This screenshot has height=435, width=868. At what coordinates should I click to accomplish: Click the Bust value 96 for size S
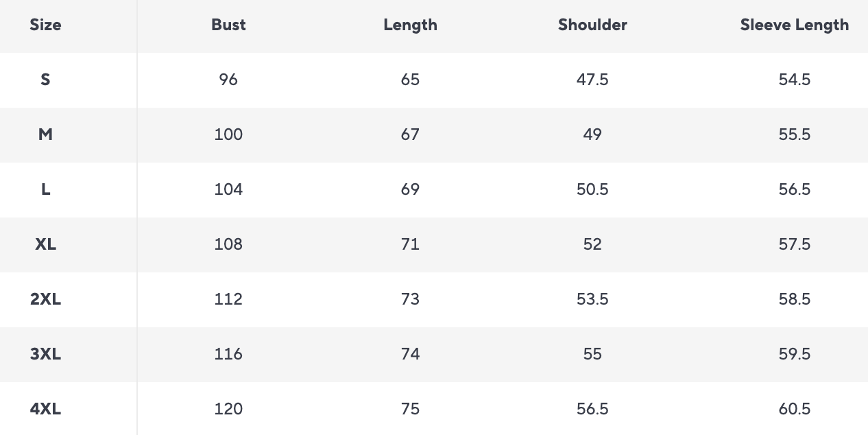(228, 80)
